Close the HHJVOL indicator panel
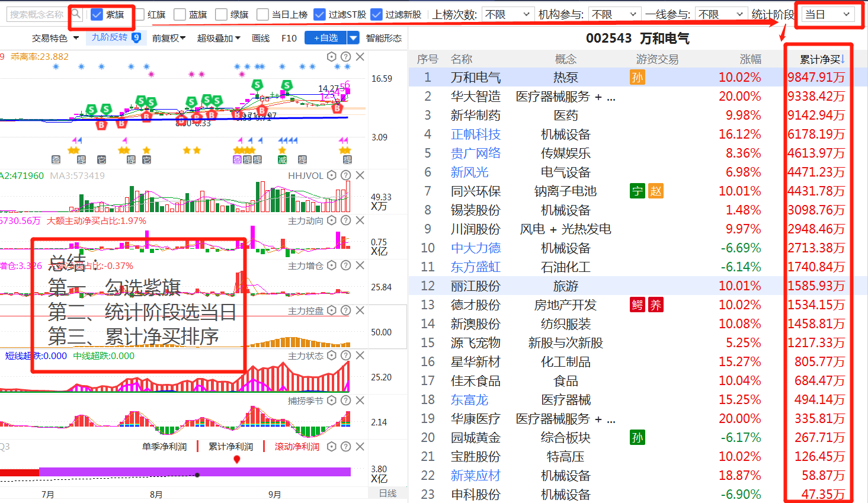Viewport: 868px width, 503px height. tap(360, 175)
